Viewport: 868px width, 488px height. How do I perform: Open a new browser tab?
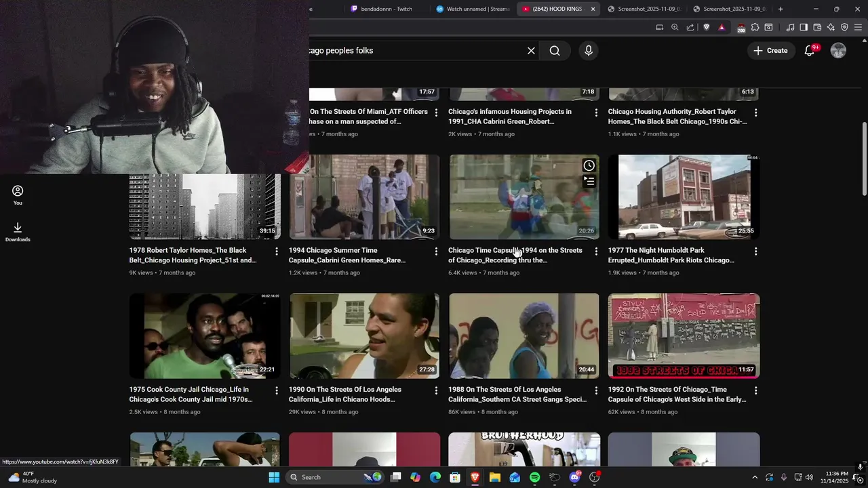(x=781, y=9)
